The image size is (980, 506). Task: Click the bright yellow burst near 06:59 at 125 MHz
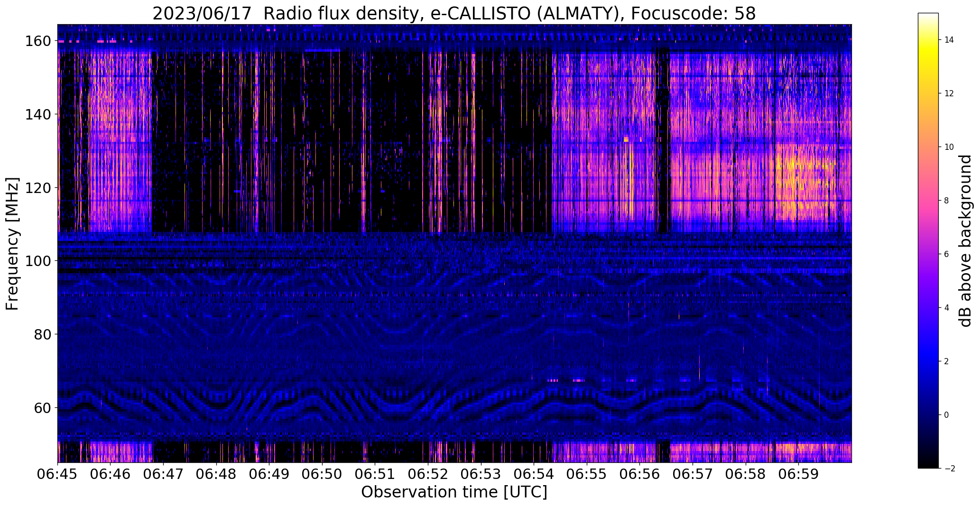[806, 183]
